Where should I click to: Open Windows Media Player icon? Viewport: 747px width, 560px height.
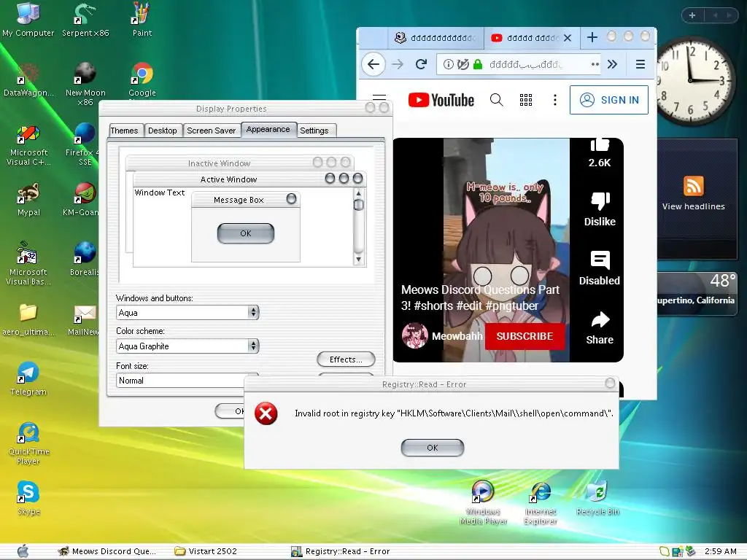(483, 503)
